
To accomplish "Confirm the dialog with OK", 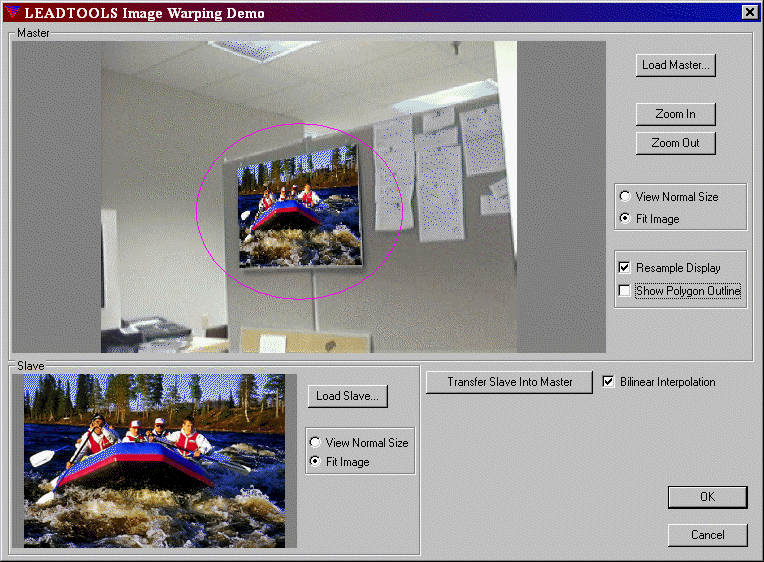I will pyautogui.click(x=707, y=497).
